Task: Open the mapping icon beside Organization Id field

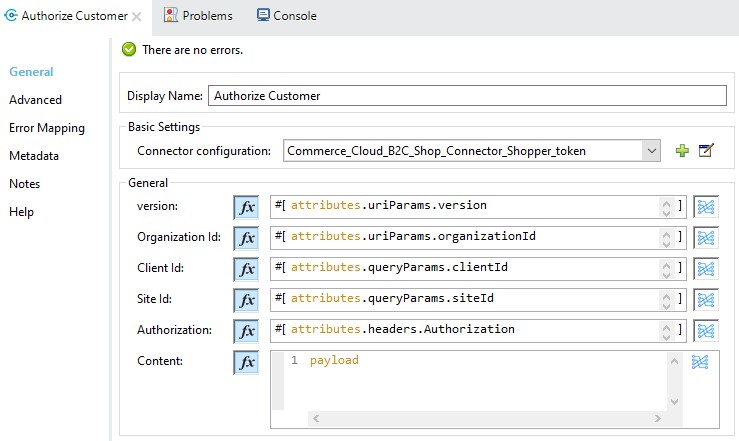Action: click(x=706, y=237)
